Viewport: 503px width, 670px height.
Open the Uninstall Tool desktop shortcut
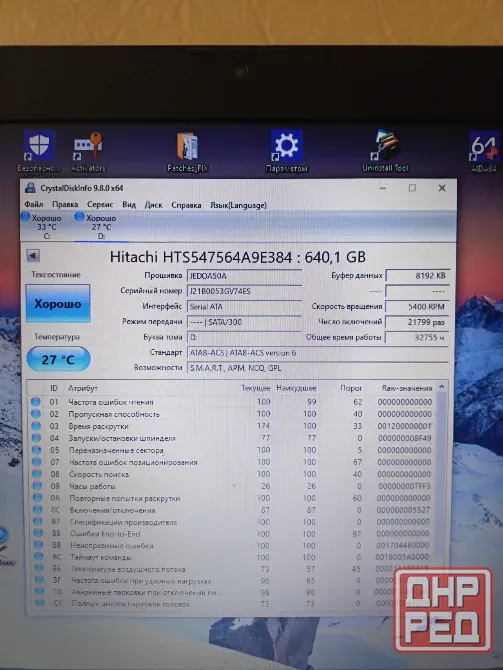(385, 151)
